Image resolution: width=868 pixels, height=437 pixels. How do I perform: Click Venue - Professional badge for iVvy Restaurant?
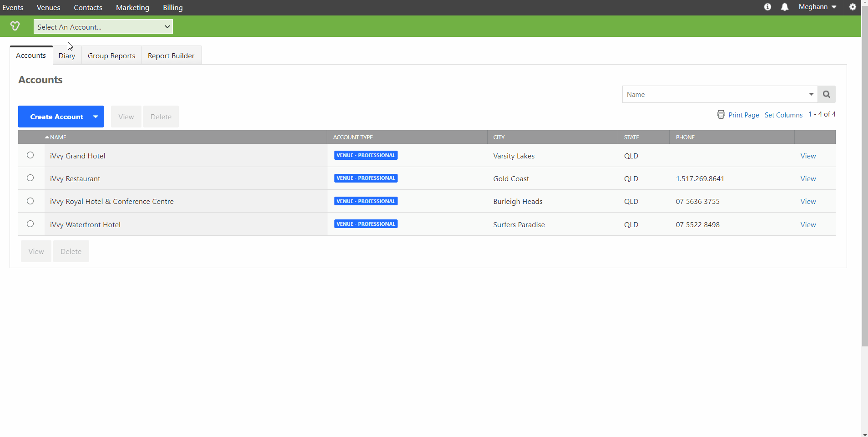366,178
